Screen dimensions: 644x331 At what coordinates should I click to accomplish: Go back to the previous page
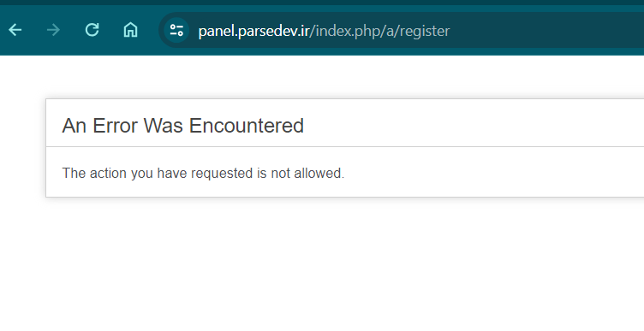tap(15, 30)
